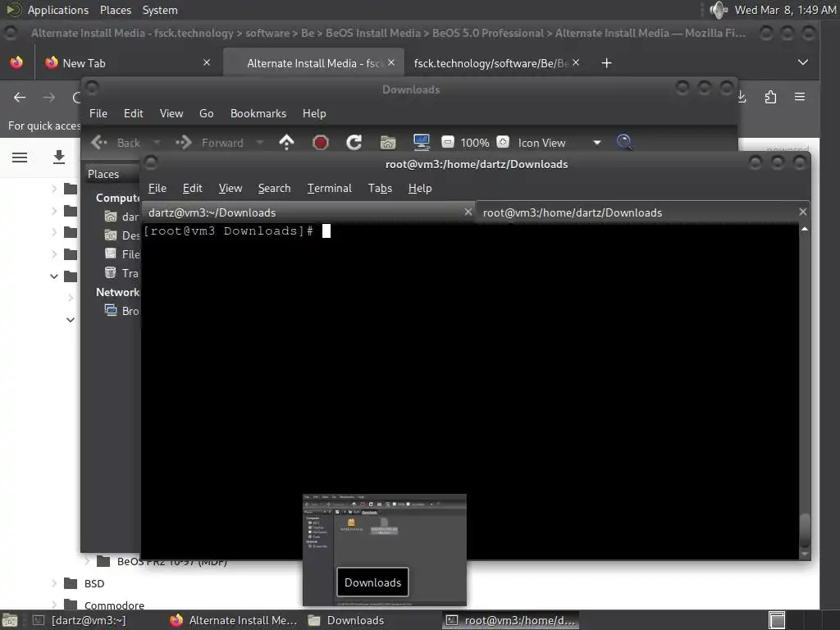
Task: Open Home folder icon in file manager toolbar
Action: point(388,143)
